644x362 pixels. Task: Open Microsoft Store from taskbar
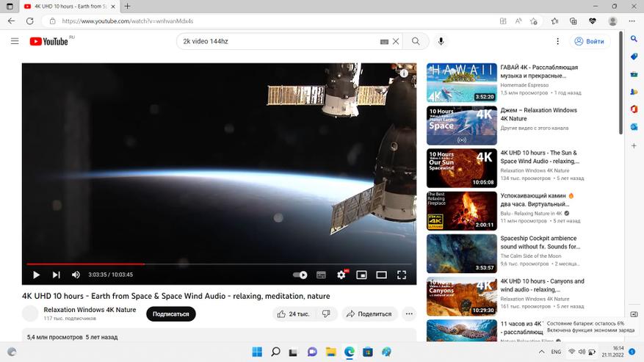point(368,352)
